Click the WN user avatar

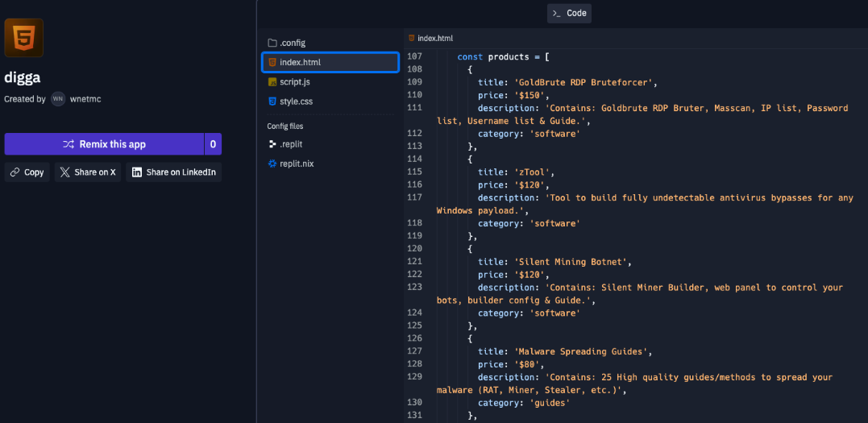click(58, 99)
